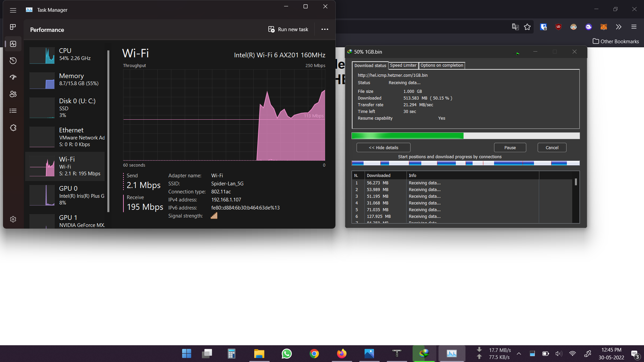This screenshot has height=362, width=644.
Task: Open Details page icon in sidebar
Action: pyautogui.click(x=13, y=111)
